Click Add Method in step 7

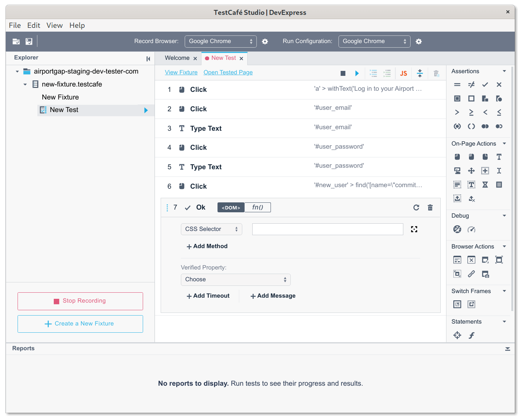207,246
